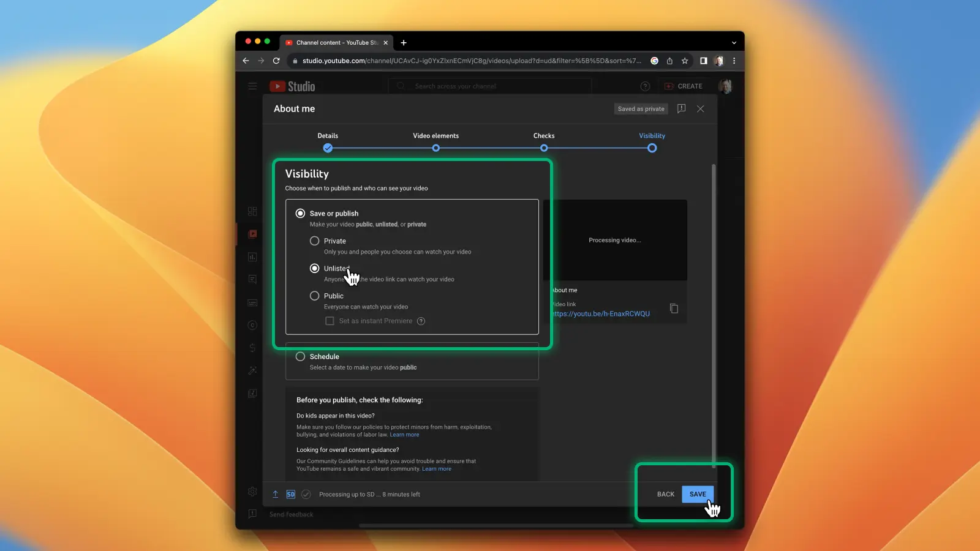The width and height of the screenshot is (980, 551).
Task: Open the Chrome three-dot menu
Action: click(x=734, y=61)
